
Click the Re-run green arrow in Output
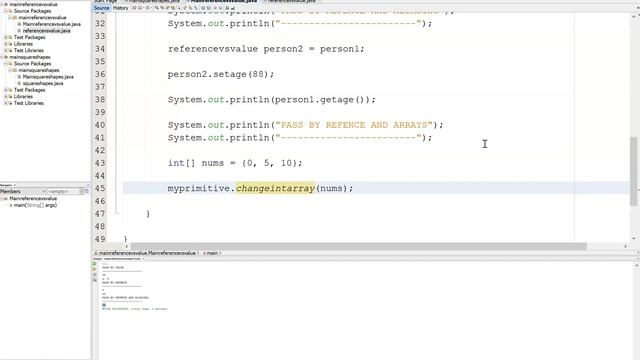pos(95,264)
